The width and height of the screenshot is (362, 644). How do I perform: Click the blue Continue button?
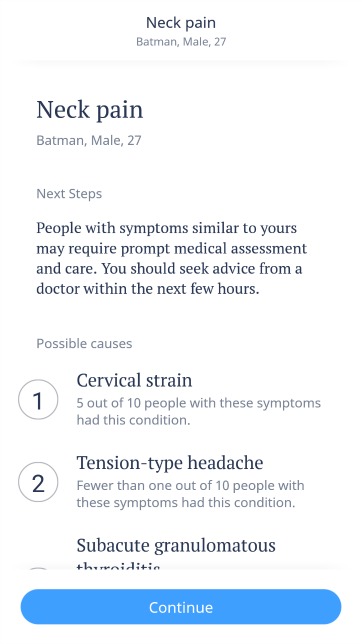tap(181, 607)
